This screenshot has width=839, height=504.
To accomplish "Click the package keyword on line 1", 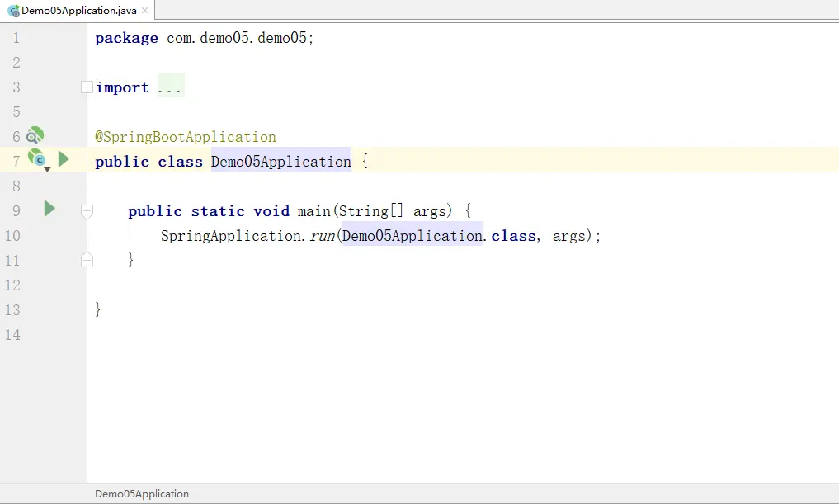I will (127, 38).
